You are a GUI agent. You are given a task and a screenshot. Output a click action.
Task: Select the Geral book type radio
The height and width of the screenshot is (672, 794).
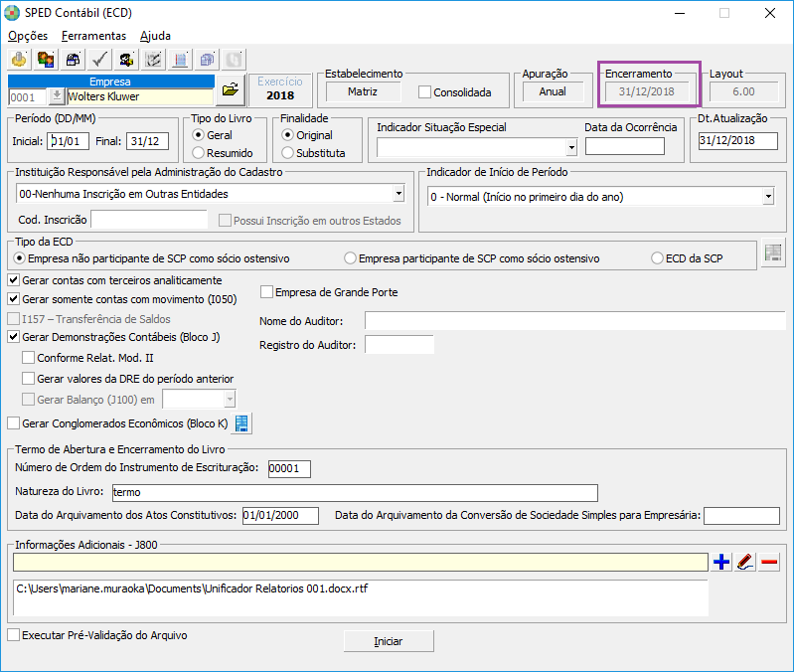(x=199, y=135)
